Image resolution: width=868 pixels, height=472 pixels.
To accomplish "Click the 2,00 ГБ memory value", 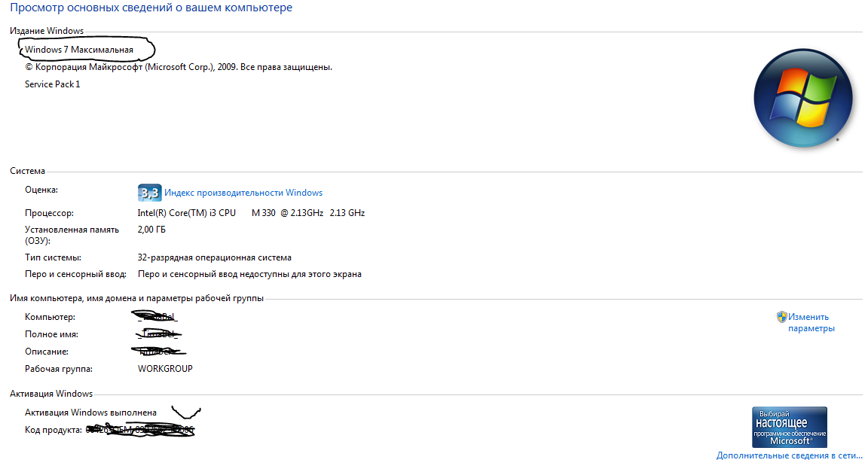I will click(151, 230).
